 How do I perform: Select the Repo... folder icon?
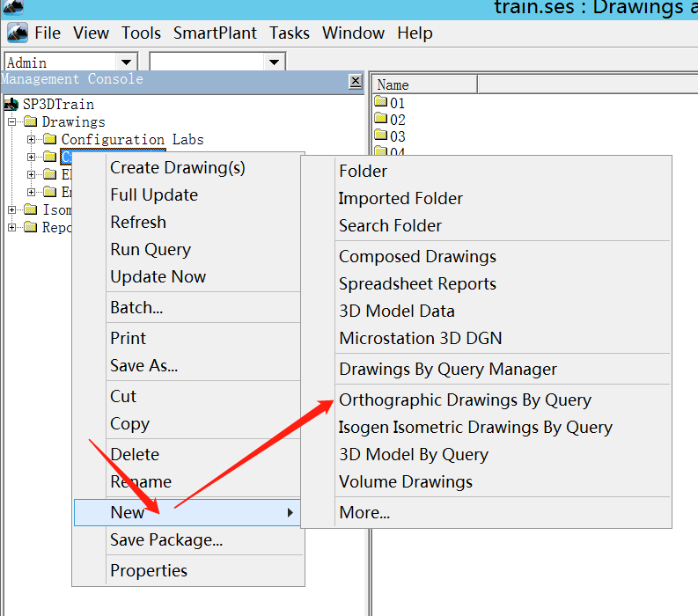coord(30,227)
